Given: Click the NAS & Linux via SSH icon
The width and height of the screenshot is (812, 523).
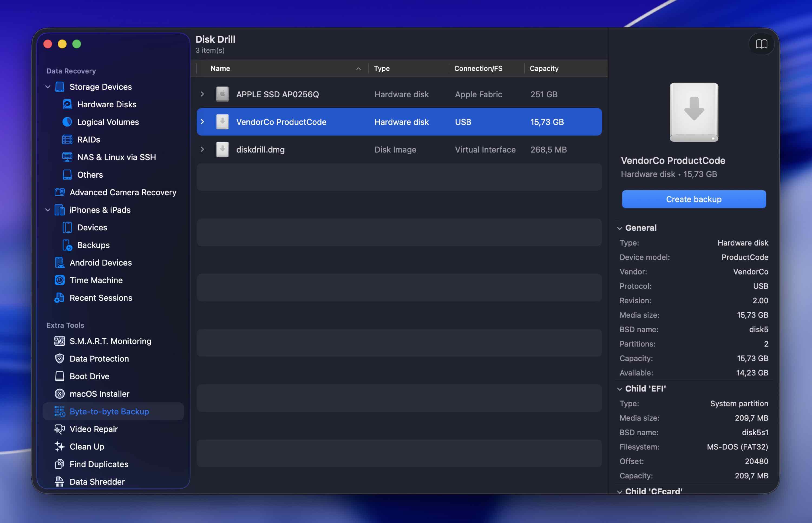Looking at the screenshot, I should tap(67, 157).
